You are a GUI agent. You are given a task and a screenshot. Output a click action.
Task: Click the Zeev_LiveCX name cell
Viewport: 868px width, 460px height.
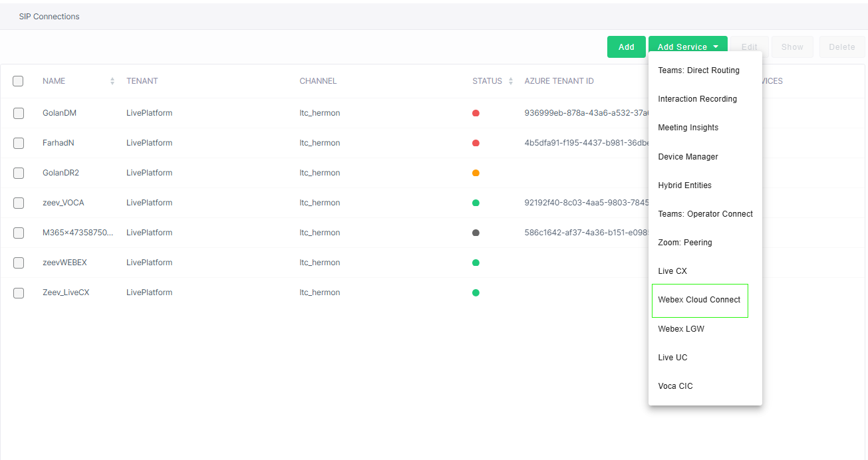coord(66,292)
